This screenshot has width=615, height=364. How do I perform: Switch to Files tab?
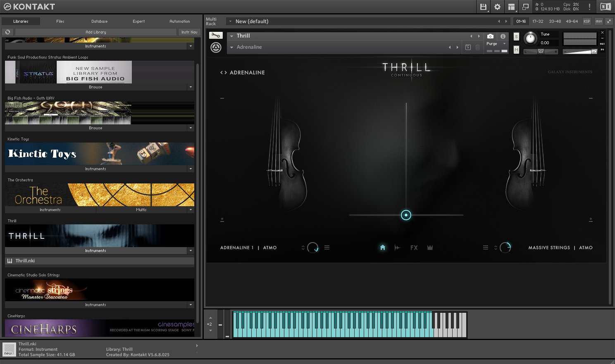point(60,21)
